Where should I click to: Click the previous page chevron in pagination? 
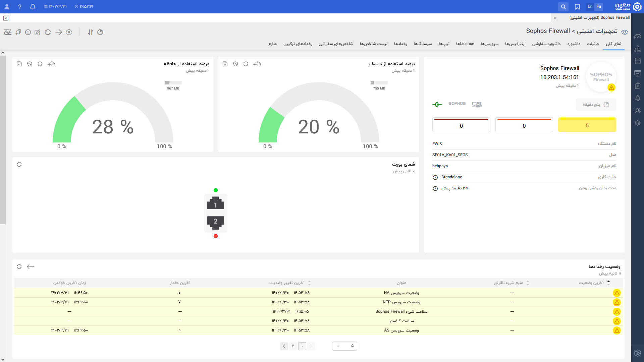coord(284,346)
